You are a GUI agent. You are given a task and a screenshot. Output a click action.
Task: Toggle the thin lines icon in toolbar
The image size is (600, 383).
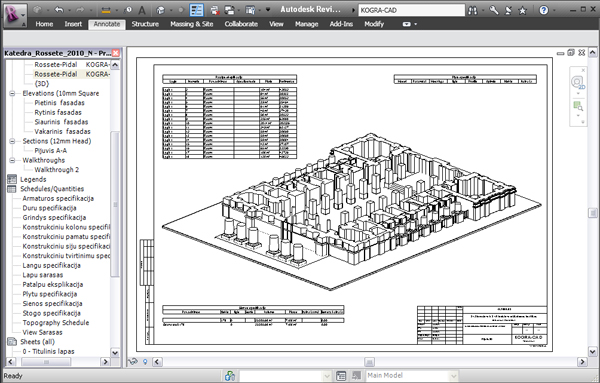pos(196,10)
